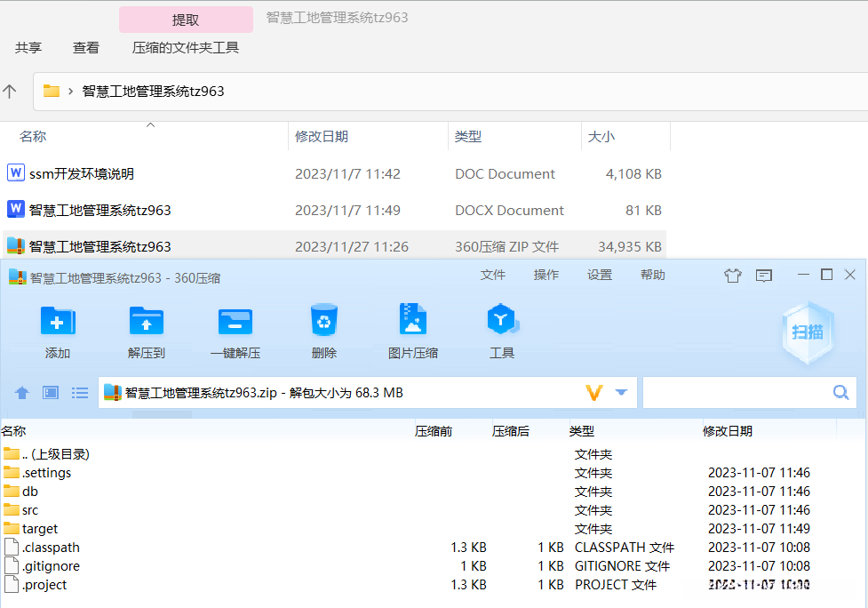
Task: Click the 扫描 (Scan) badge
Action: click(808, 332)
